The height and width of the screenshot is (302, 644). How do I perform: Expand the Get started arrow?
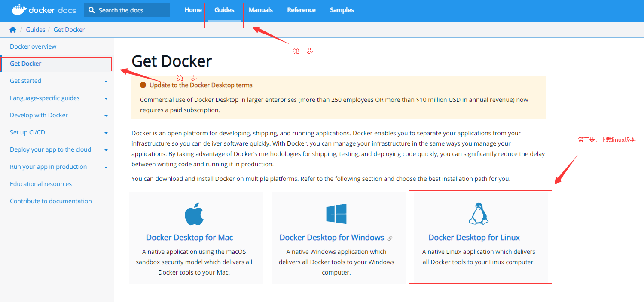[106, 81]
